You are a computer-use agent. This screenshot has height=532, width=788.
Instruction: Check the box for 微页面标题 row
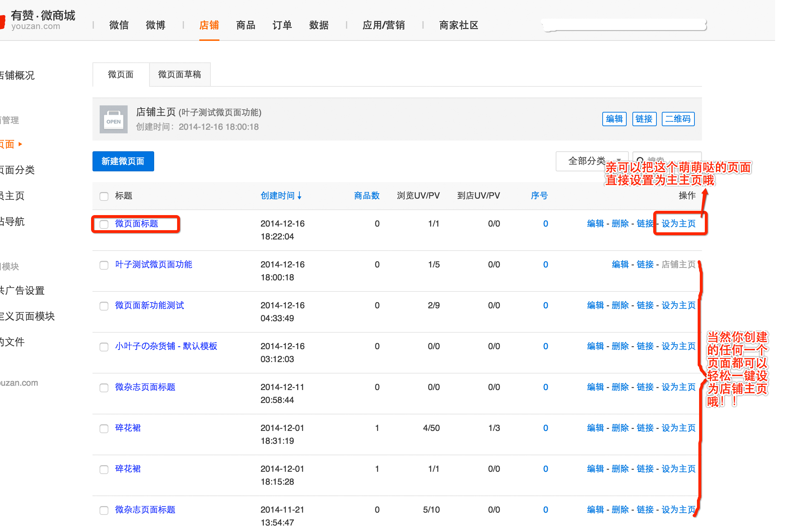pos(104,224)
